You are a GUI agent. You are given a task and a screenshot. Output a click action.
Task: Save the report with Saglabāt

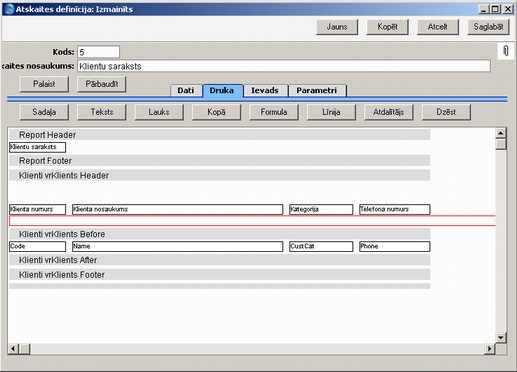pos(488,27)
